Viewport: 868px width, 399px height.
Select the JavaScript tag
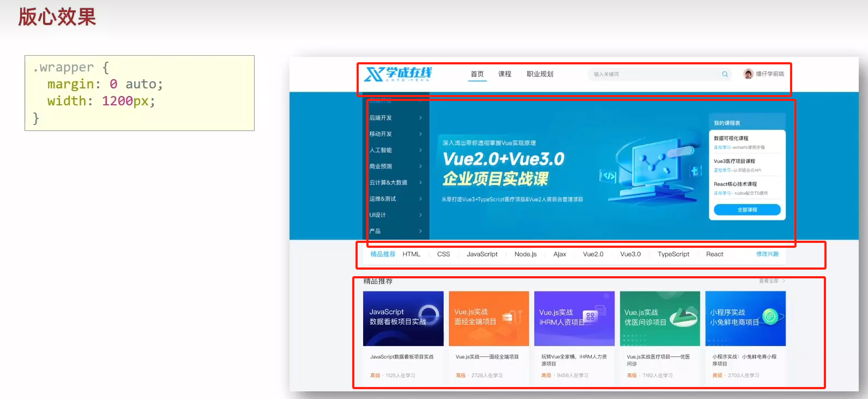click(482, 254)
